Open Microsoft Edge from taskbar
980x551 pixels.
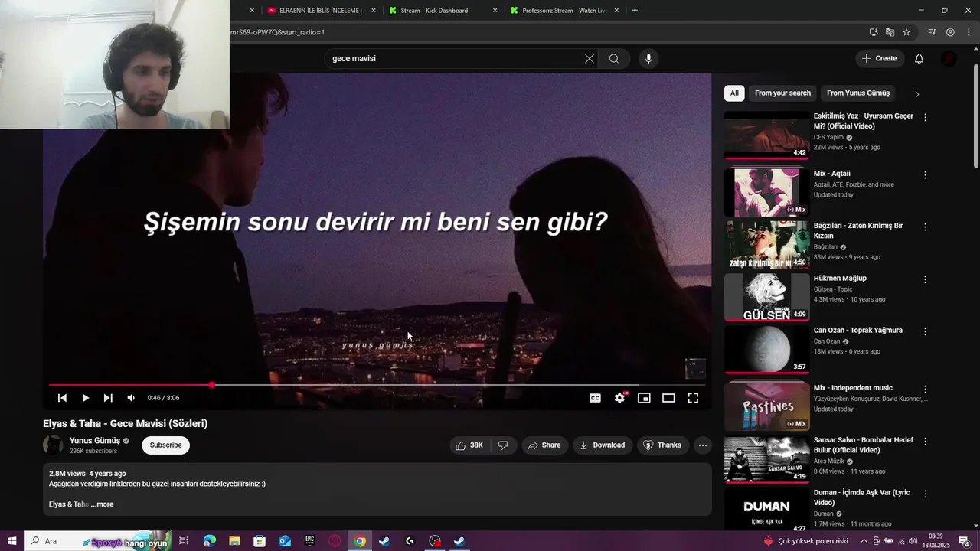210,541
